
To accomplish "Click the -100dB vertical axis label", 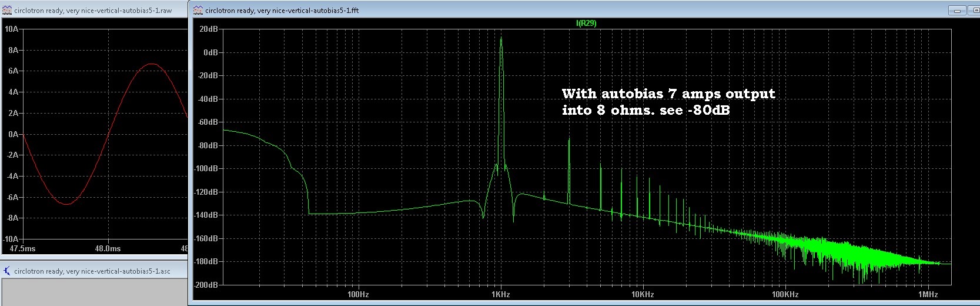I will [206, 168].
